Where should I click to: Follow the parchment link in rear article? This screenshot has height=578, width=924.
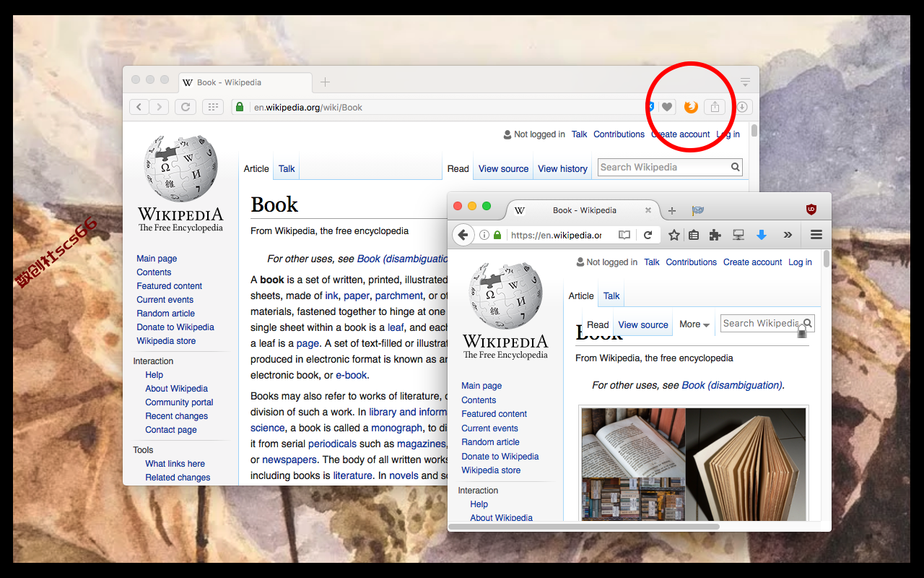click(x=399, y=296)
